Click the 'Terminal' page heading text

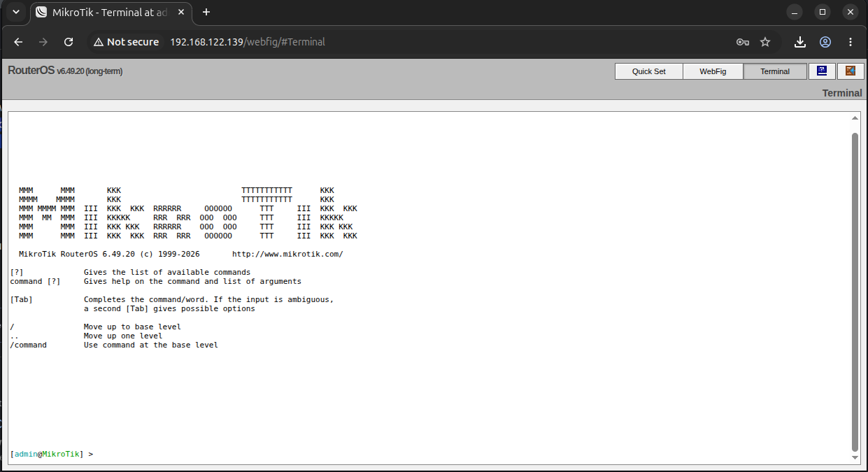coord(842,93)
